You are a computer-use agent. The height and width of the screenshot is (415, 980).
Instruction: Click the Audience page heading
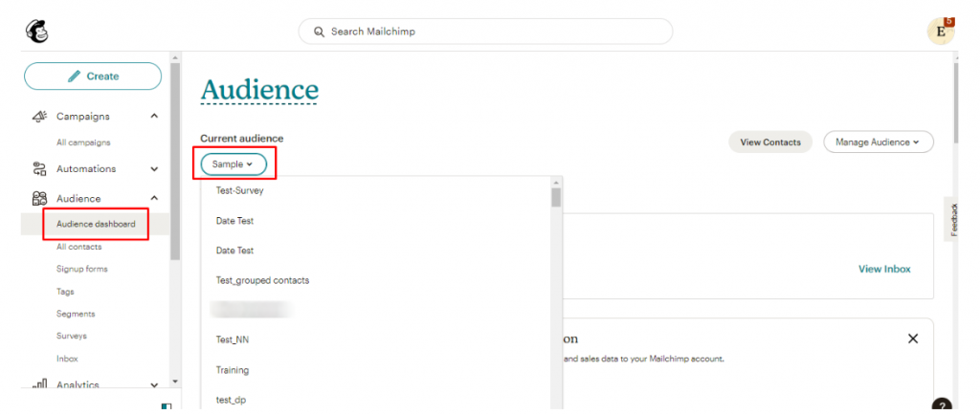(x=259, y=91)
